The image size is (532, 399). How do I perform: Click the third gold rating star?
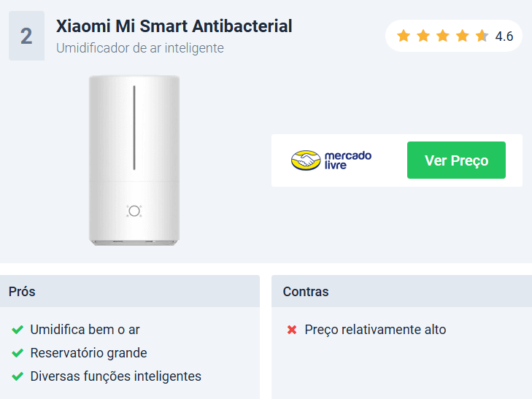coord(442,36)
